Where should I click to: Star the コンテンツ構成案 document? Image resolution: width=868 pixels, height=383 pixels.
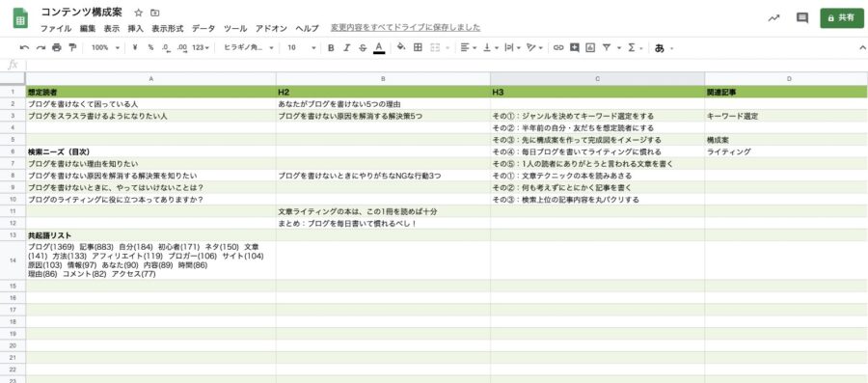point(138,13)
